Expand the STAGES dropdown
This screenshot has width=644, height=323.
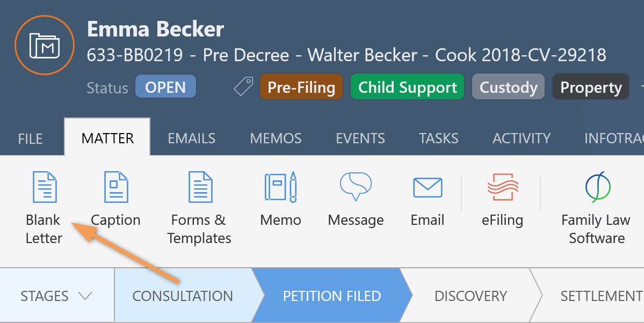(x=57, y=296)
